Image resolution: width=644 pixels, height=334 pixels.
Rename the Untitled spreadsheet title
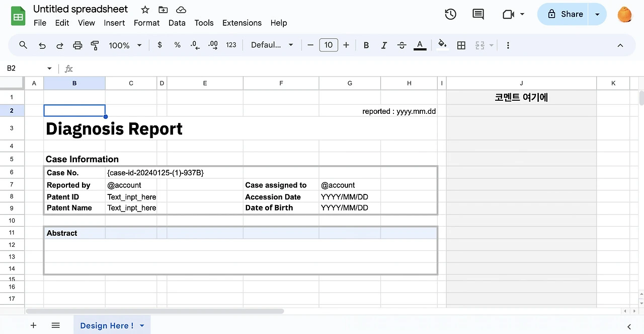pos(80,9)
